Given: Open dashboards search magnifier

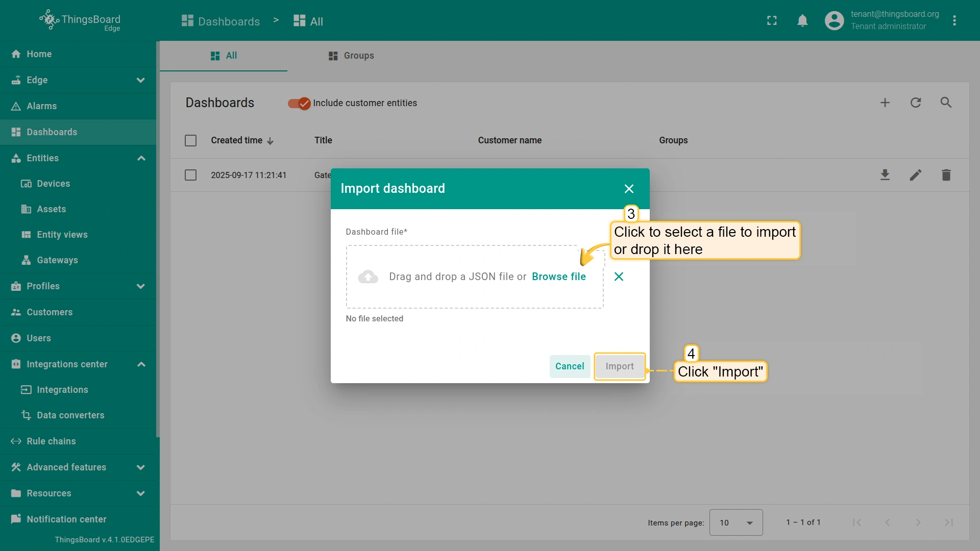Looking at the screenshot, I should click(946, 103).
